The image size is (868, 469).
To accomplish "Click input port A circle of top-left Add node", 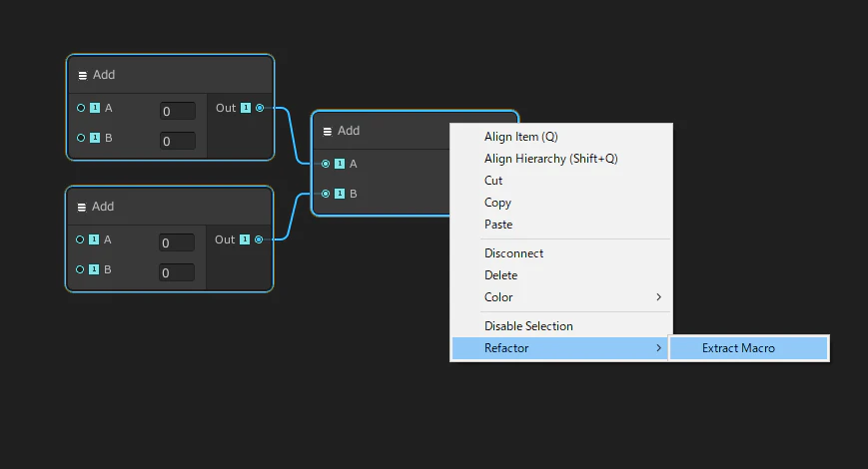I will coord(81,108).
